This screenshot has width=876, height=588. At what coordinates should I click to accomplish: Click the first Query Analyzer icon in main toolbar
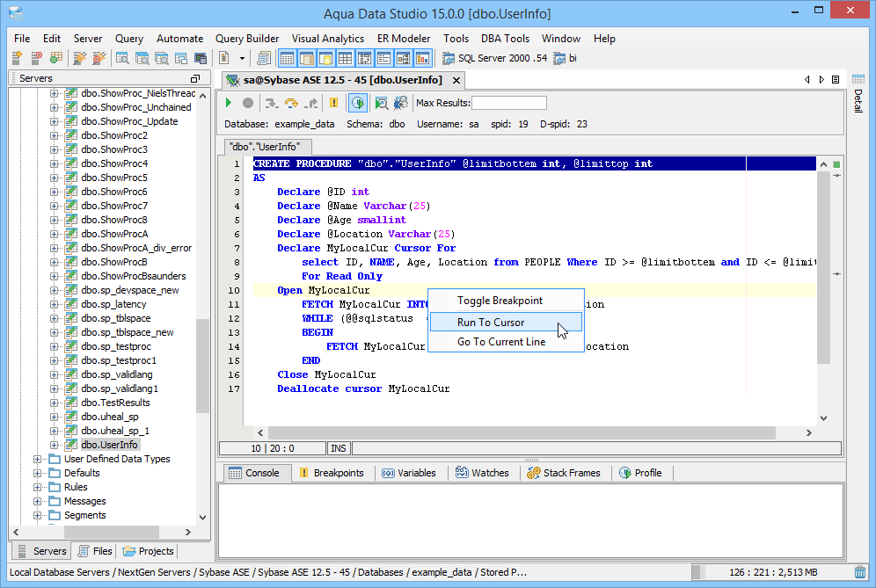point(122,58)
